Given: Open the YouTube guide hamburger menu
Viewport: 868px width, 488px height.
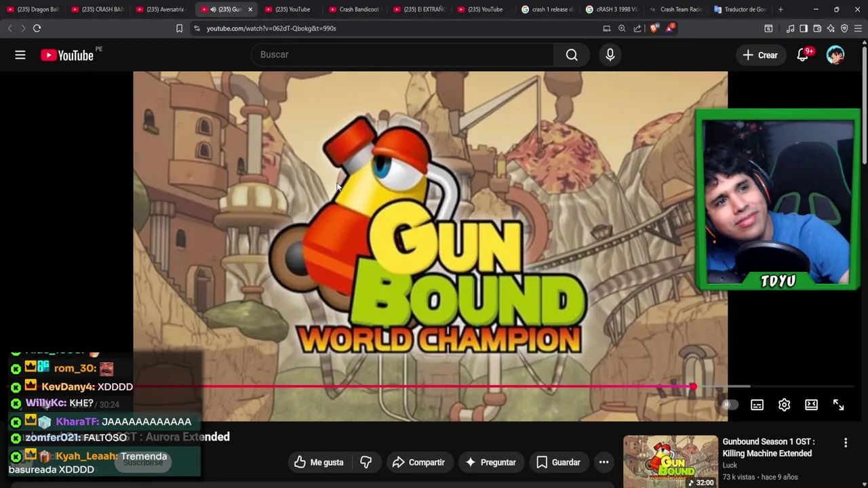Looking at the screenshot, I should coord(20,55).
